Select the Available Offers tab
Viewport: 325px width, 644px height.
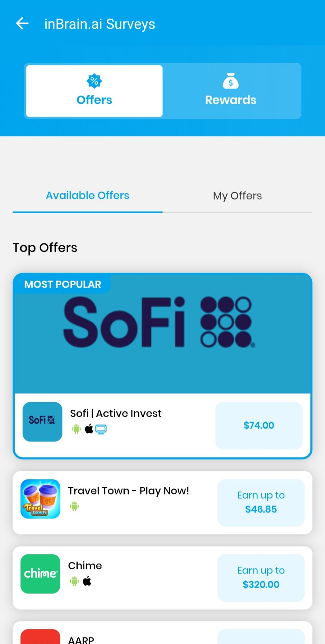87,196
